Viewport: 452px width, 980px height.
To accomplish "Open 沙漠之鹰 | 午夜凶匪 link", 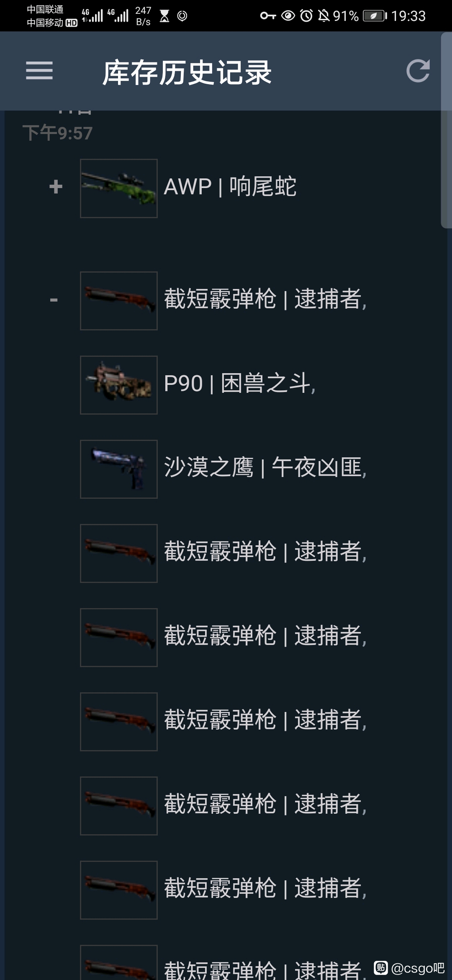I will 265,467.
